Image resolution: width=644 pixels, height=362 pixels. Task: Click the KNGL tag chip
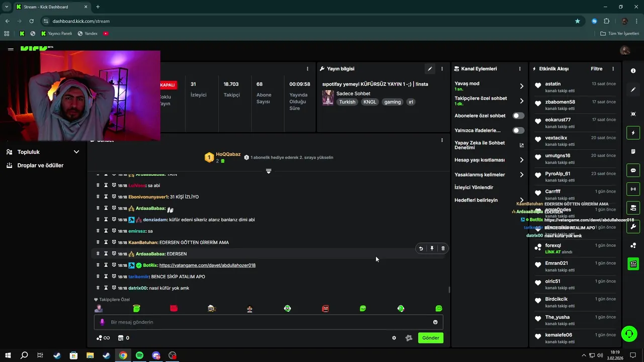(x=370, y=102)
